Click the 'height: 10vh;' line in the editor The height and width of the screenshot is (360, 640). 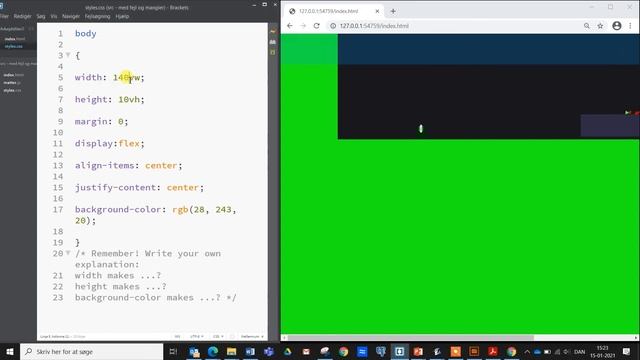(109, 99)
